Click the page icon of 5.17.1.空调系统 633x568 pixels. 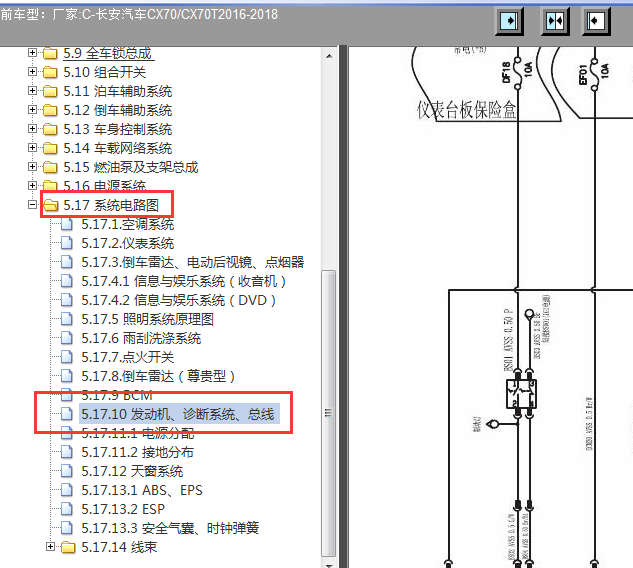pos(67,224)
